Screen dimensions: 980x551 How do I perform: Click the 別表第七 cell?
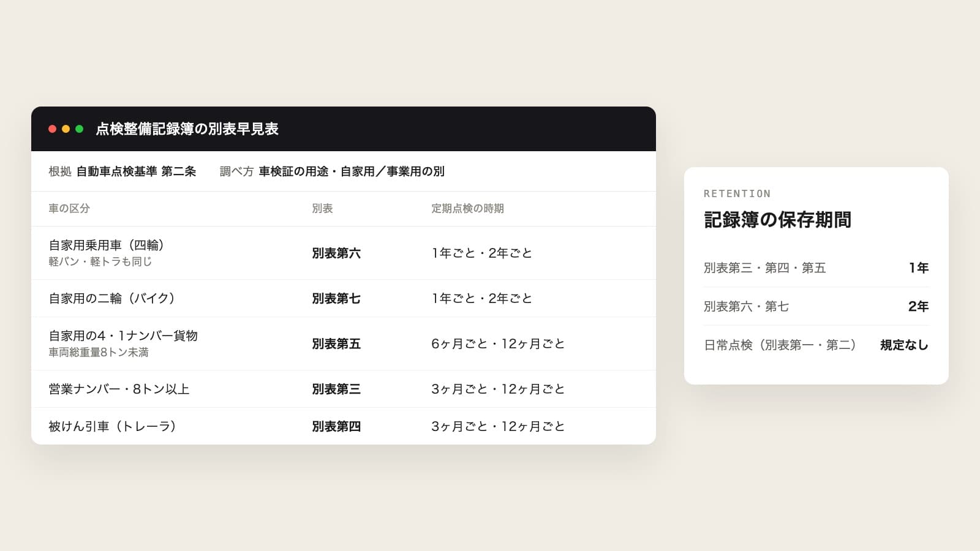click(336, 298)
